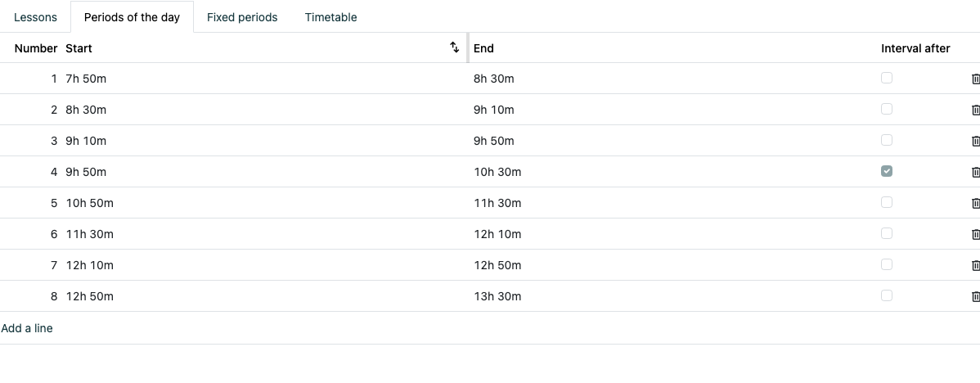
Task: Uncheck Interval after for period 4
Action: click(886, 170)
